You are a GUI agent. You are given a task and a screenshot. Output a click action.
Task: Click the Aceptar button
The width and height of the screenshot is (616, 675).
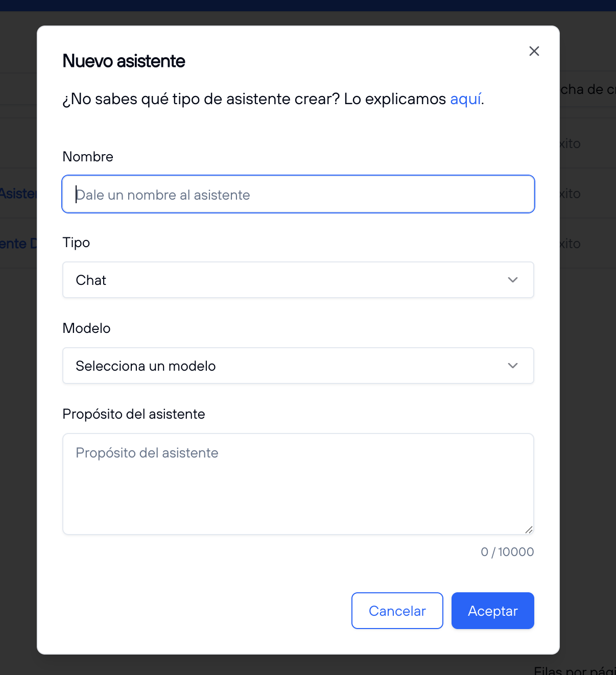click(492, 611)
